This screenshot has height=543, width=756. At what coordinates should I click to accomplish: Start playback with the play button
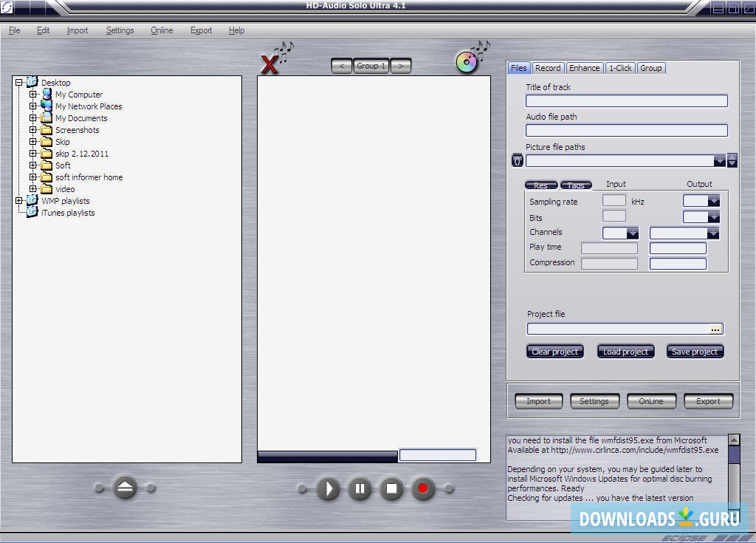point(328,488)
